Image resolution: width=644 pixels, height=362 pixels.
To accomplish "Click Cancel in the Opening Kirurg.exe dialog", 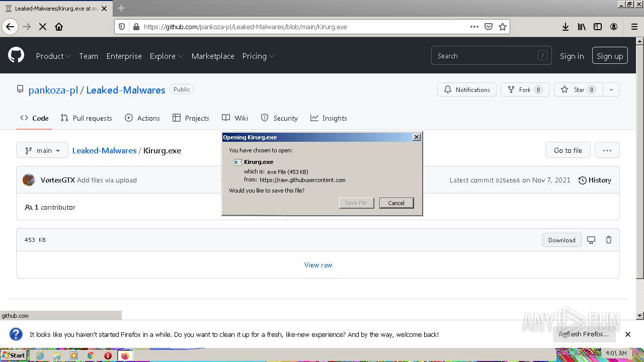I will (x=396, y=203).
